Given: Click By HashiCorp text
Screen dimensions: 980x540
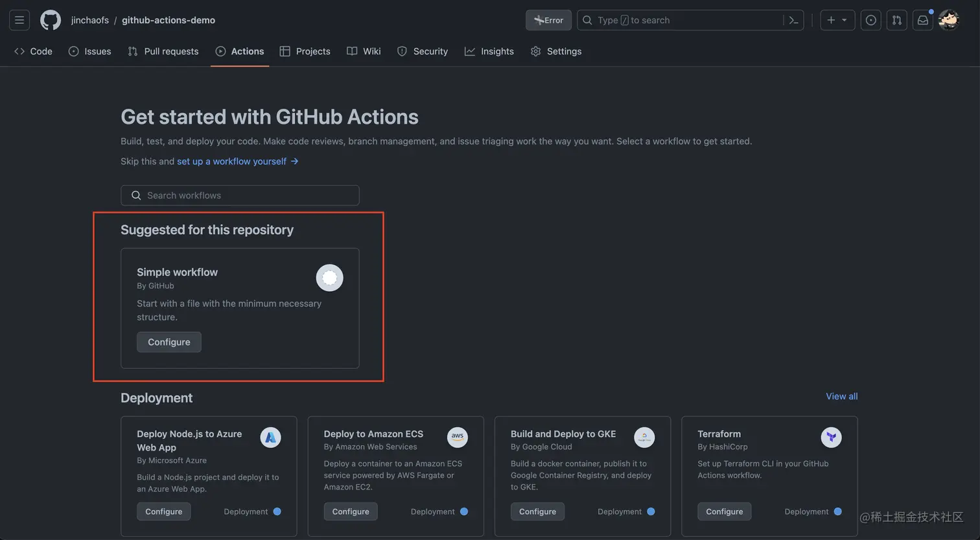Looking at the screenshot, I should [723, 447].
